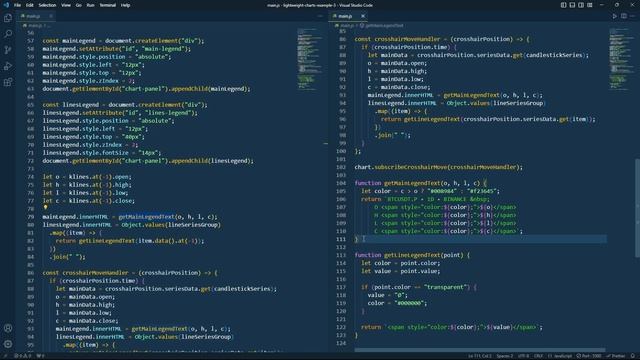Click the Run Code play icon
Viewport: 640px width, 360px height.
click(615, 16)
